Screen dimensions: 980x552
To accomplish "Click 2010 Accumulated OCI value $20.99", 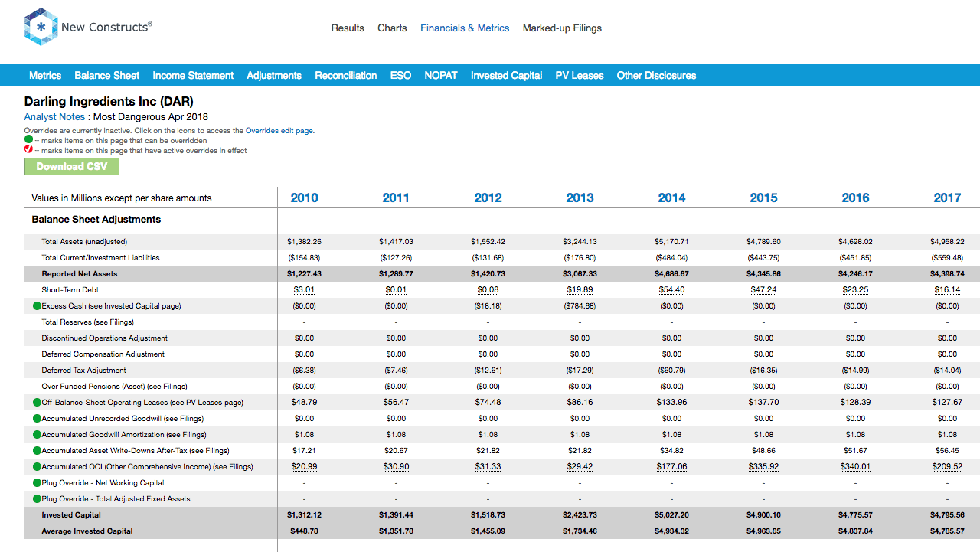I will [x=304, y=467].
